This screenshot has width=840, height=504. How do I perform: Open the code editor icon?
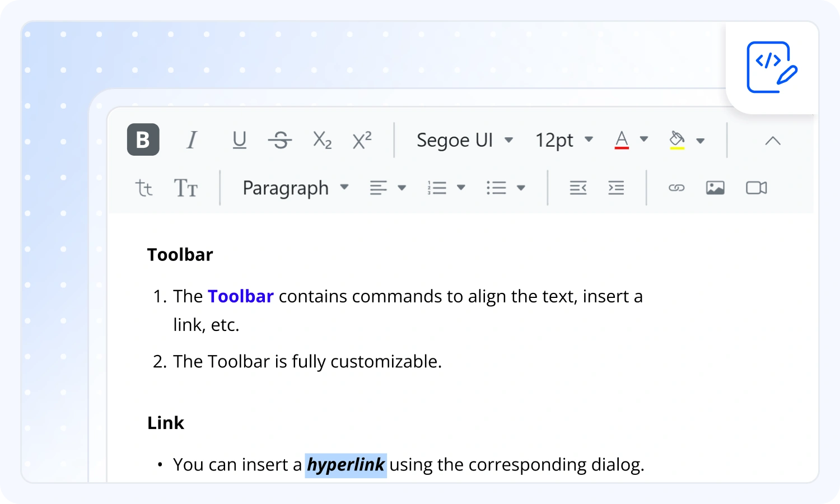[x=772, y=67]
